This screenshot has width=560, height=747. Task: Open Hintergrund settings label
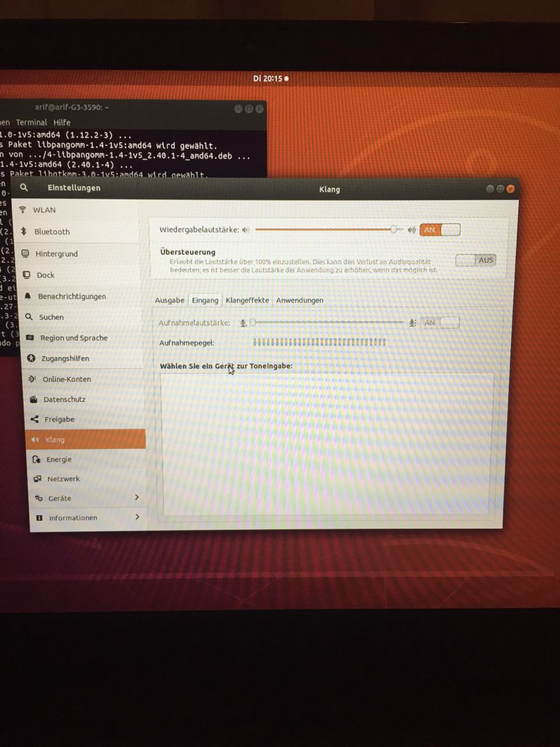point(57,254)
